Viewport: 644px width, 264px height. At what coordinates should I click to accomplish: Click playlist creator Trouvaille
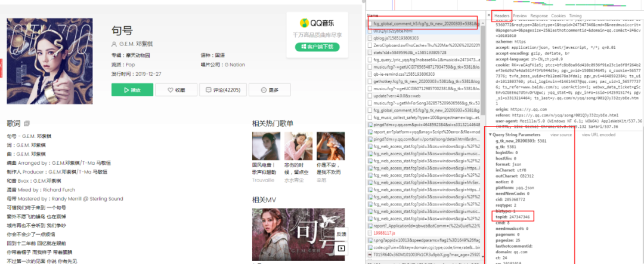point(263,180)
